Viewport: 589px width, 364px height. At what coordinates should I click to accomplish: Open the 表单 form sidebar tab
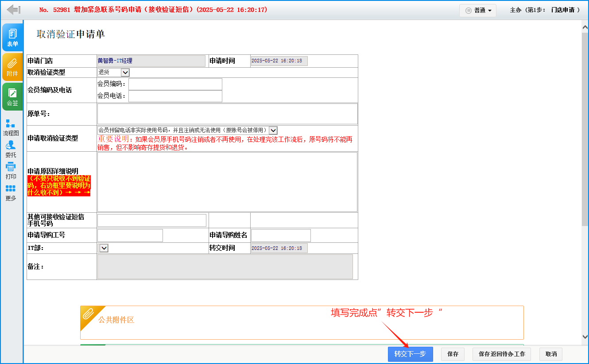12,38
